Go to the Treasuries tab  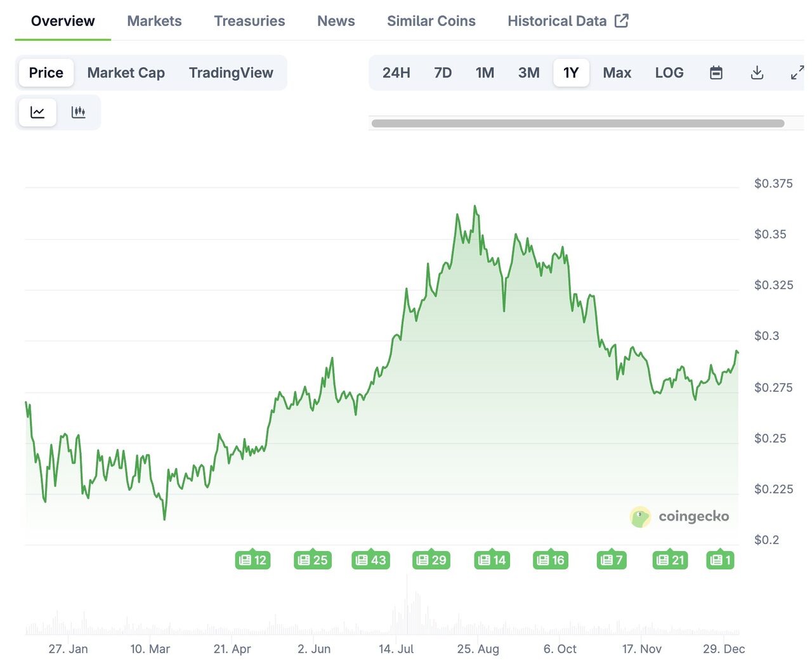click(249, 21)
